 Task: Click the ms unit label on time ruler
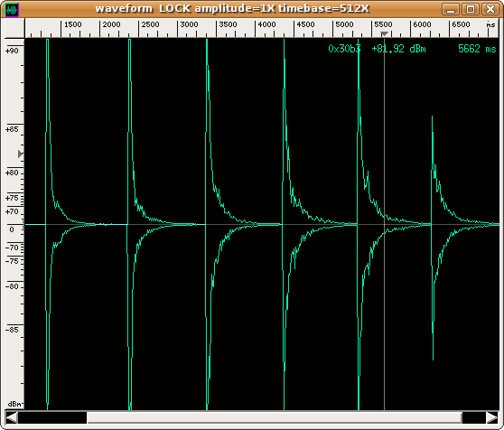(490, 24)
